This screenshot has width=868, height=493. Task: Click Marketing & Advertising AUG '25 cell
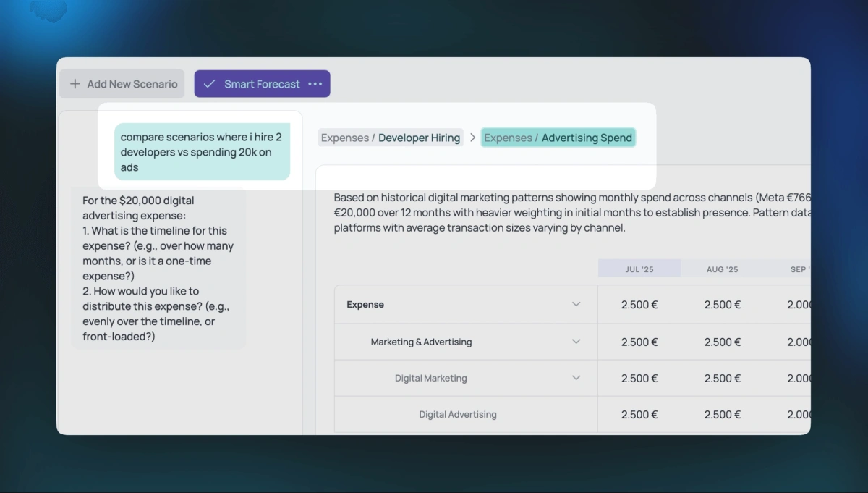(722, 342)
